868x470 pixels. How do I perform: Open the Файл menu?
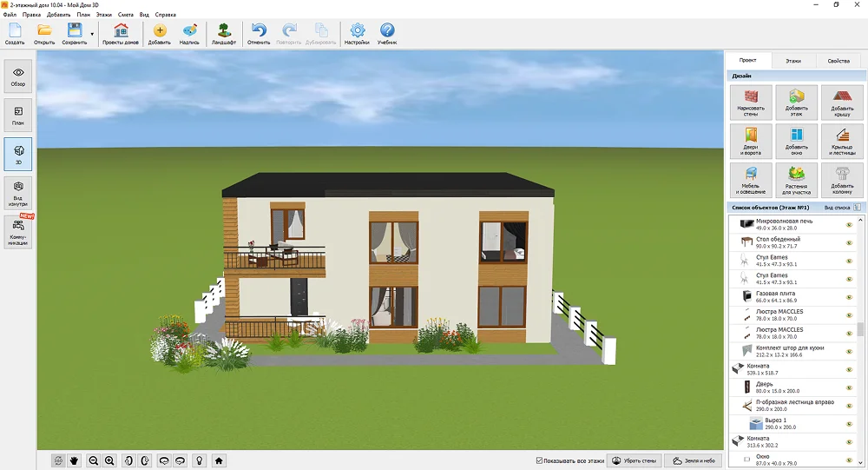[x=10, y=15]
